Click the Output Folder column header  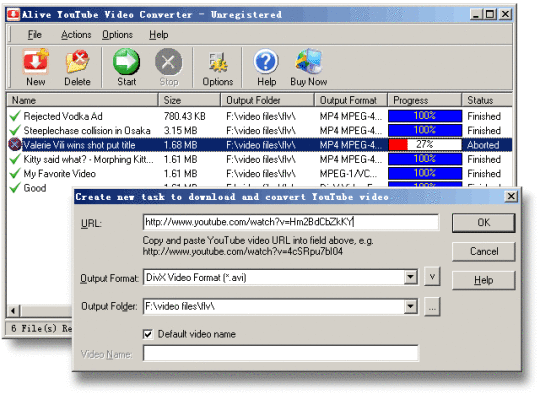(267, 100)
